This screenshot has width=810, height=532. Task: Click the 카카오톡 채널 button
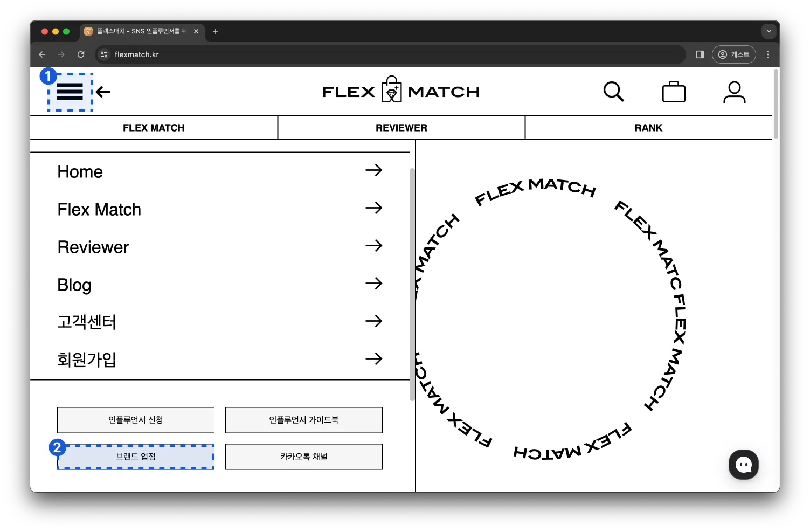pyautogui.click(x=304, y=457)
